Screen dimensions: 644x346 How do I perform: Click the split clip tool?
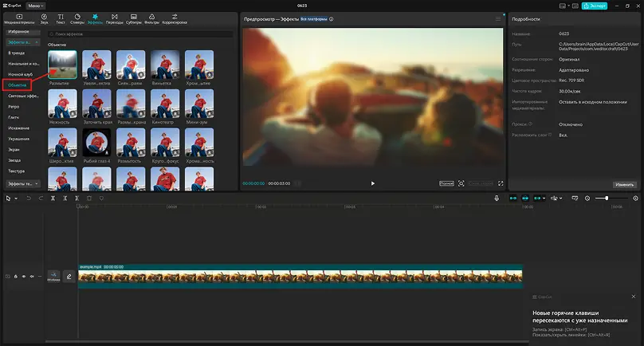point(53,199)
